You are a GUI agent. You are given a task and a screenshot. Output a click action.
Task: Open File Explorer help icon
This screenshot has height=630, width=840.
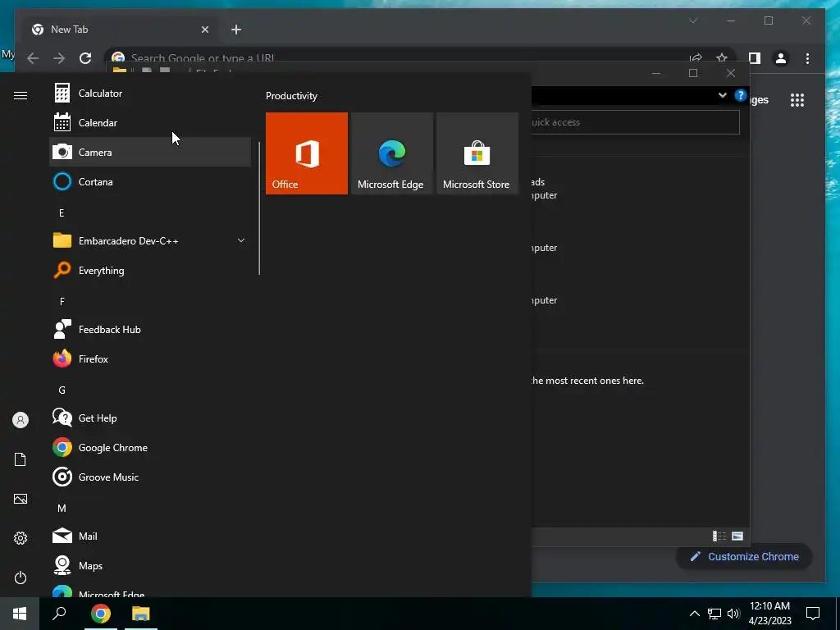[x=741, y=95]
